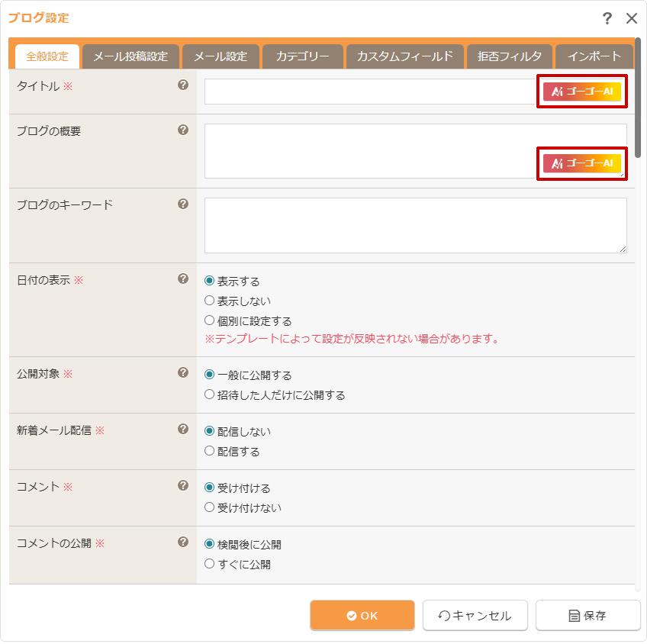The width and height of the screenshot is (647, 644).
Task: Show help for 日付の表示
Action: point(183,279)
